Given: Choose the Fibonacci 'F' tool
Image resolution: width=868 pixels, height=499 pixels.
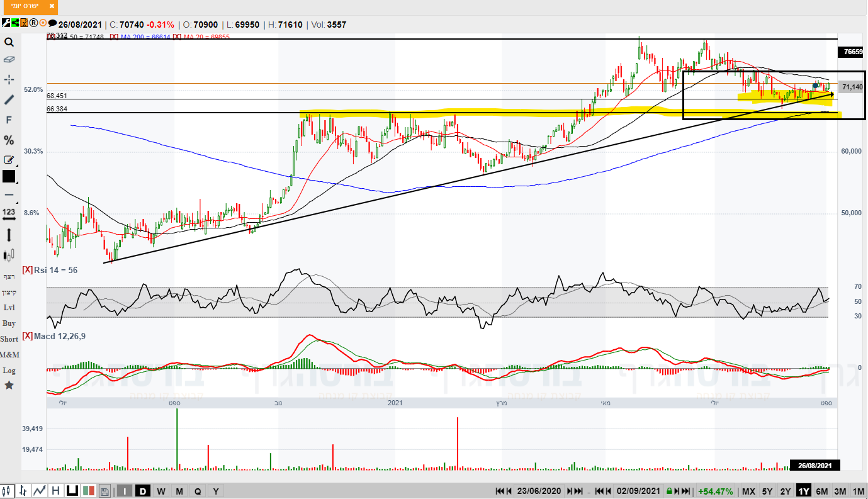Looking at the screenshot, I should pyautogui.click(x=9, y=120).
